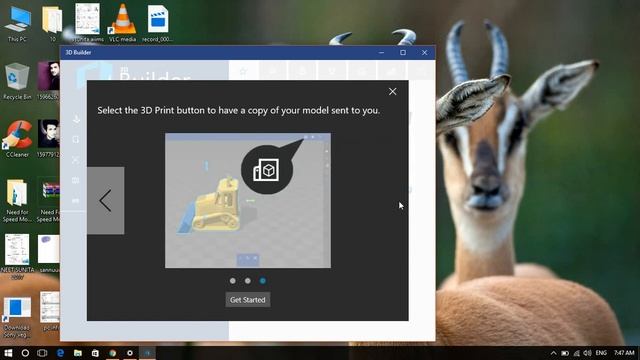Image resolution: width=640 pixels, height=360 pixels.
Task: Open This PC desktop icon
Action: 17,24
